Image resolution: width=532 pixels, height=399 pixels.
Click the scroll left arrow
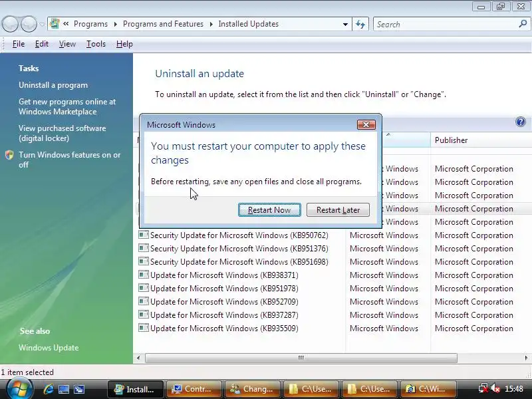point(138,358)
